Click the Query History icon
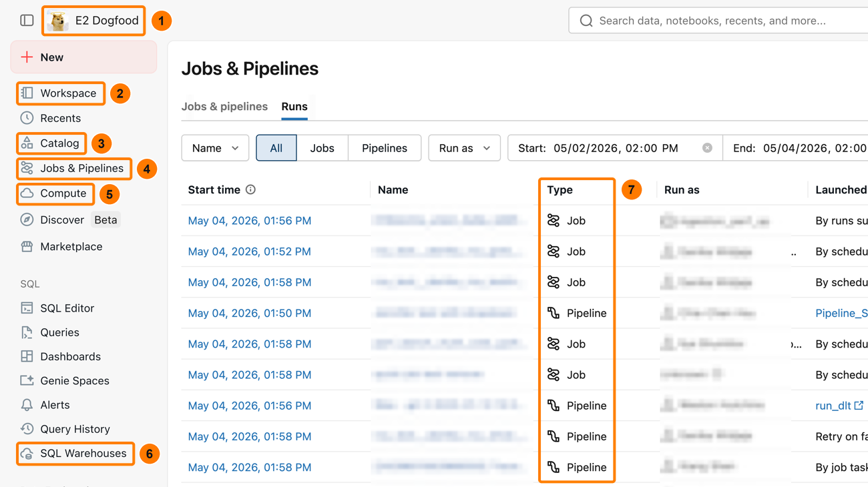 coord(27,429)
